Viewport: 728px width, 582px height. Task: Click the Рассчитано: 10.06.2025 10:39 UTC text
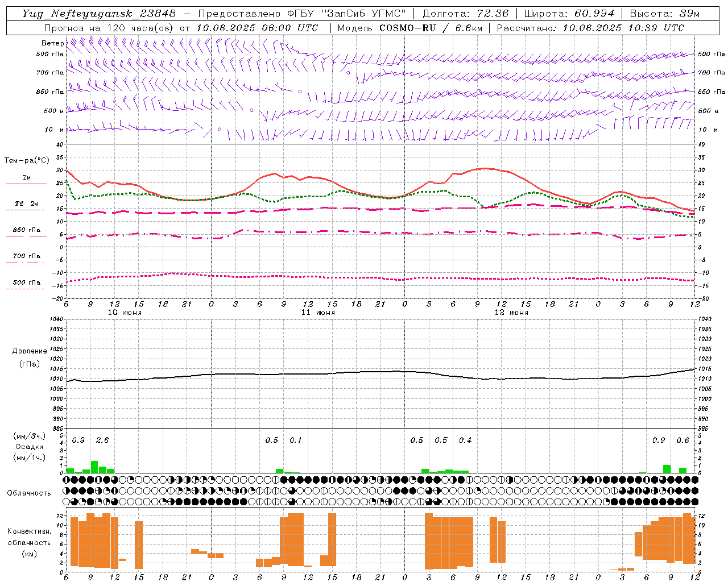pos(590,28)
